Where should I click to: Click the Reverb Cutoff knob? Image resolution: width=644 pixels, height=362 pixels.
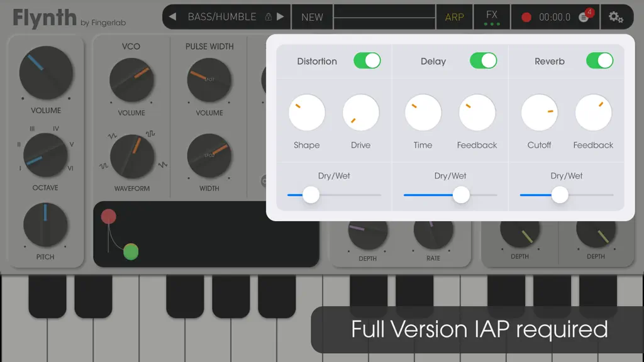point(539,112)
